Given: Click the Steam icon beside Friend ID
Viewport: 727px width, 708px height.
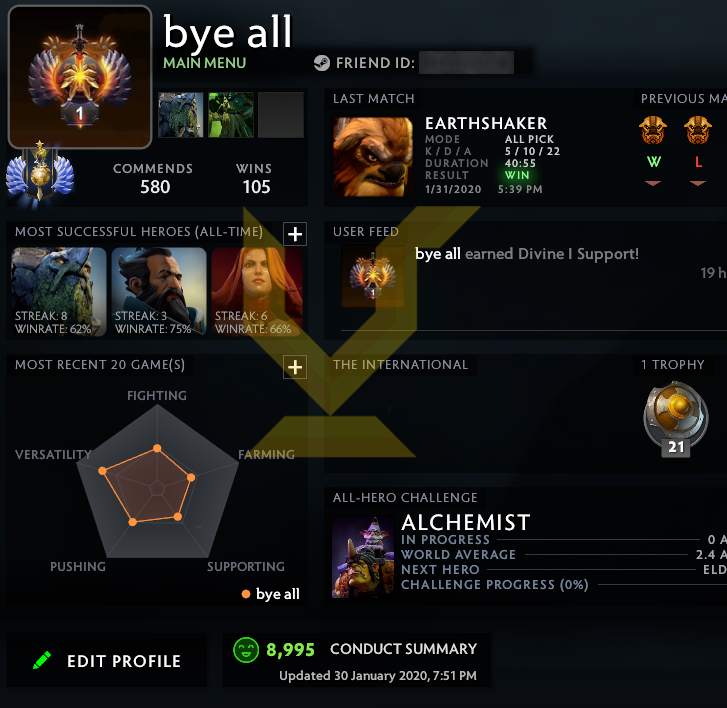Looking at the screenshot, I should (322, 63).
